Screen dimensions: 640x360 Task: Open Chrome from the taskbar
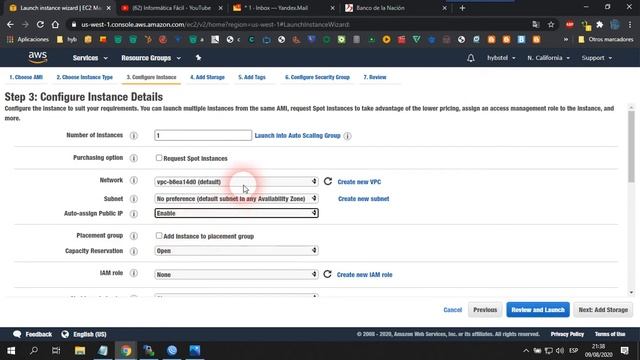pos(126,351)
